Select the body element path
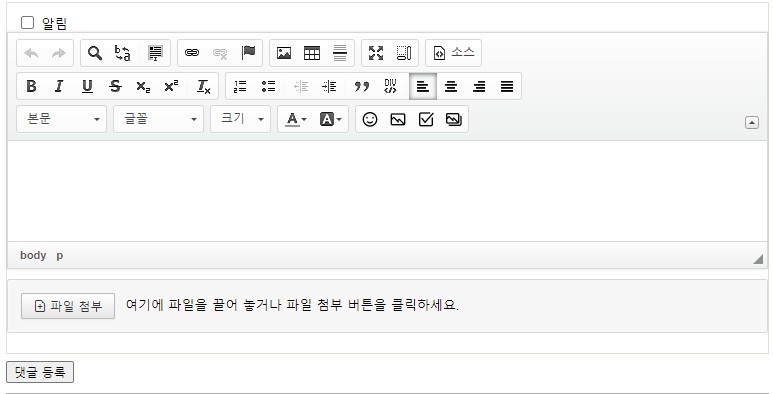This screenshot has height=394, width=773. (x=33, y=255)
